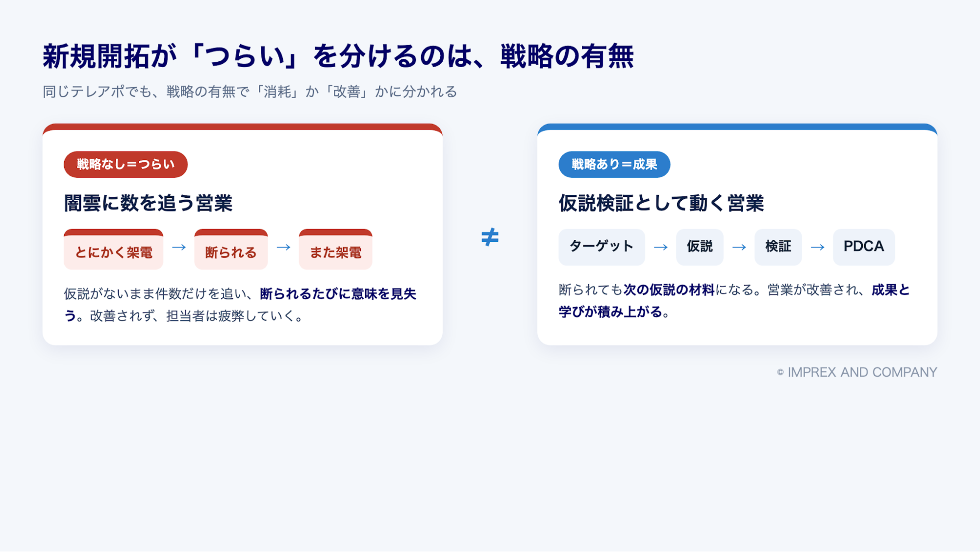
Task: Select the また架電 step box
Action: 335,249
